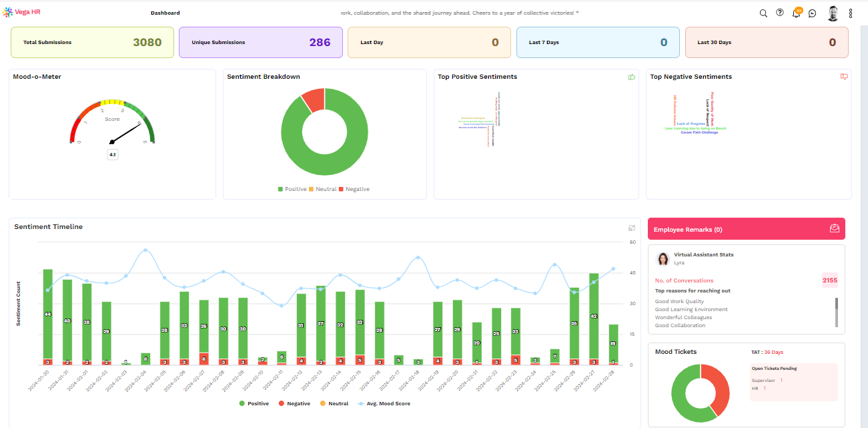This screenshot has height=428, width=868.
Task: Open the chat messages icon
Action: tap(812, 13)
